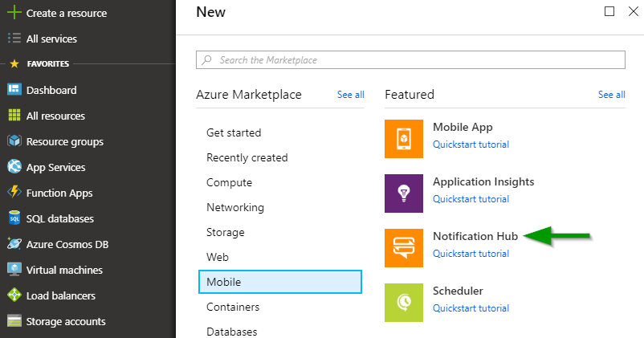644x338 pixels.
Task: Select the orange Notification Hub tile icon
Action: tap(404, 248)
